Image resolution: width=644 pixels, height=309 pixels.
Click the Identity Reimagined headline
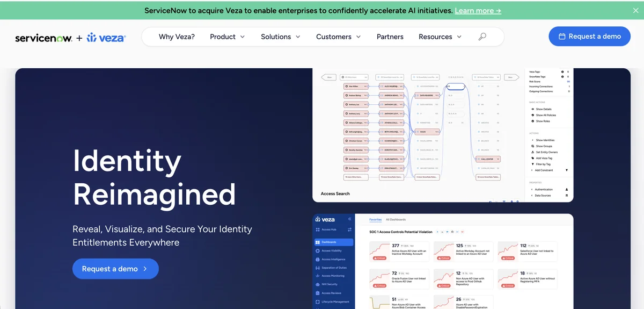154,177
